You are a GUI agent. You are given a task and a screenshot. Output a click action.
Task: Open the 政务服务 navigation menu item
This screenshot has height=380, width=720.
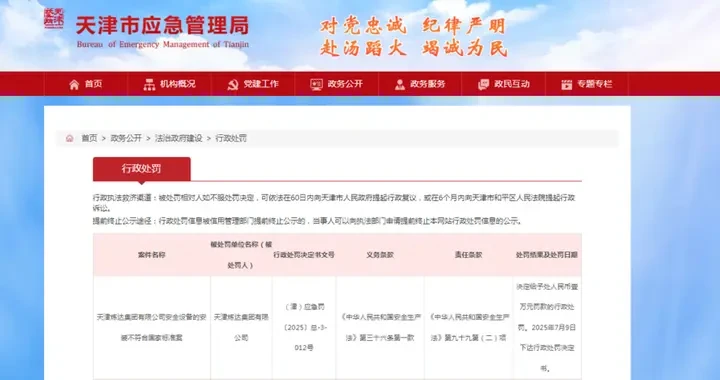pos(420,84)
